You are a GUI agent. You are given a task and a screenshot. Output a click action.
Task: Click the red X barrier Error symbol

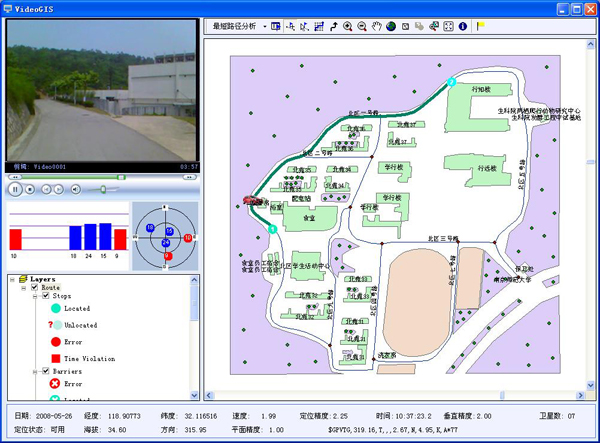point(55,383)
